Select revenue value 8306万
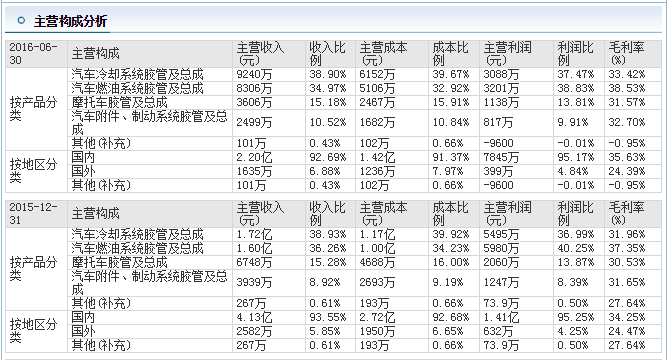 tap(254, 88)
